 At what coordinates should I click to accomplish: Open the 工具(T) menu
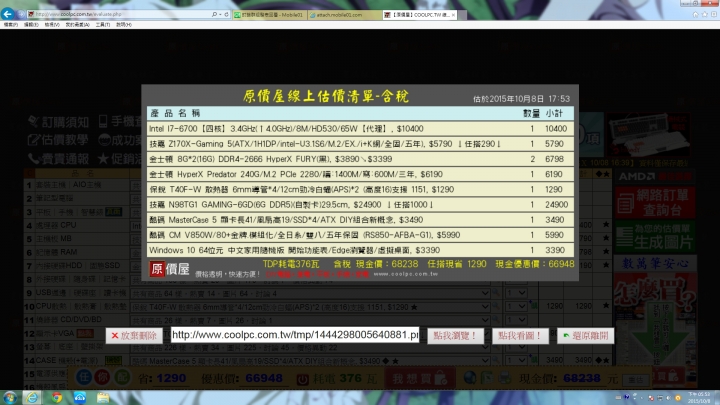pos(103,25)
